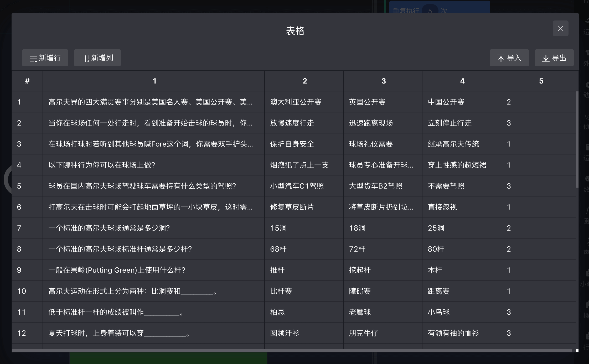The height and width of the screenshot is (364, 589).
Task: Select cell containing 澳大利亚公开赛
Action: [296, 102]
